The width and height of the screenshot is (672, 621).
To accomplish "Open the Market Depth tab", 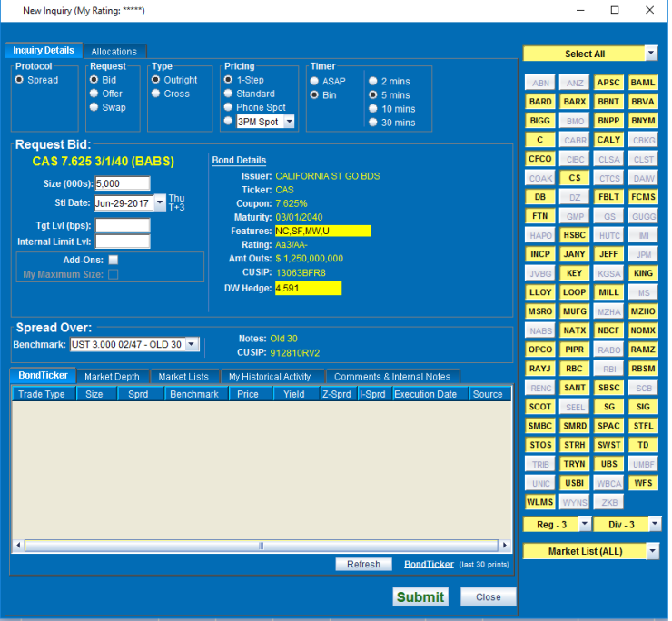I will tap(112, 377).
